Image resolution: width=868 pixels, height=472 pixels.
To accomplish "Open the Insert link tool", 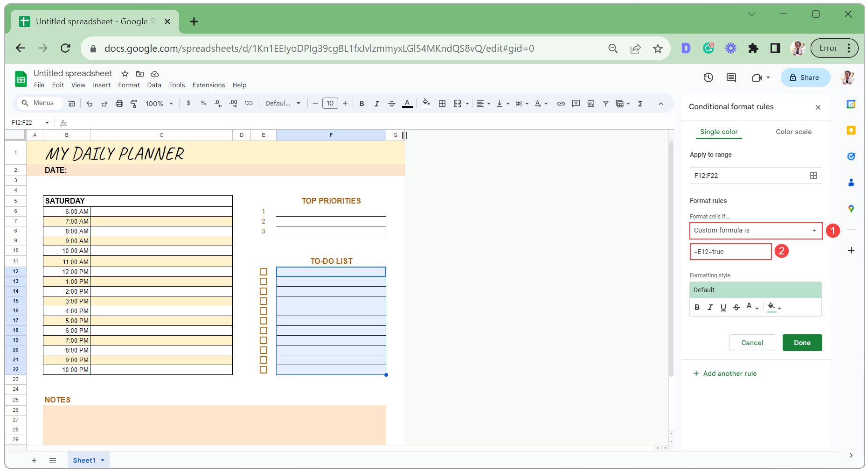I will pos(560,103).
